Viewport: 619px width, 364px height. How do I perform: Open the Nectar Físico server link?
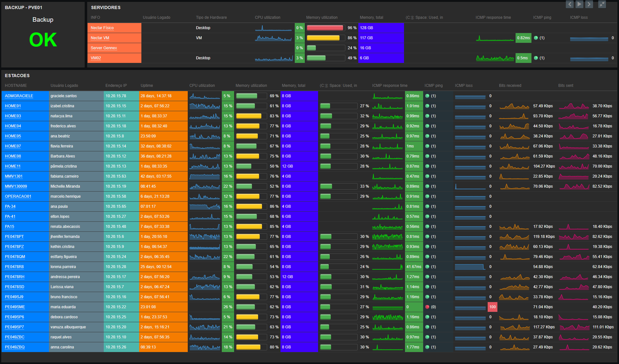[x=102, y=28]
